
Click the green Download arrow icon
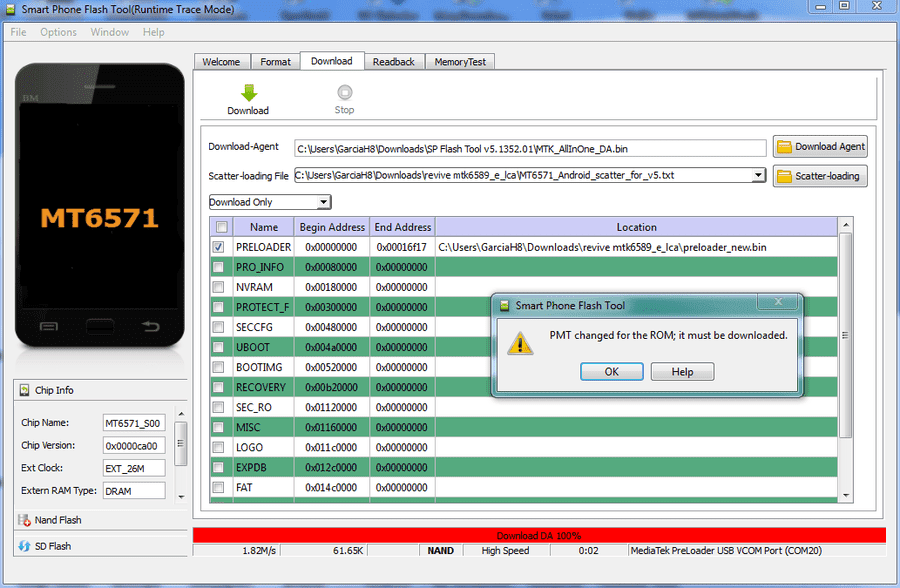coord(249,92)
